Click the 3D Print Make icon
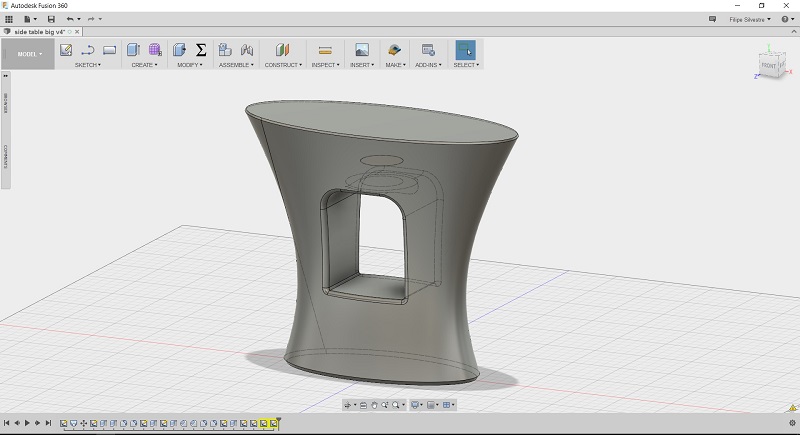The width and height of the screenshot is (800, 435). pyautogui.click(x=394, y=49)
